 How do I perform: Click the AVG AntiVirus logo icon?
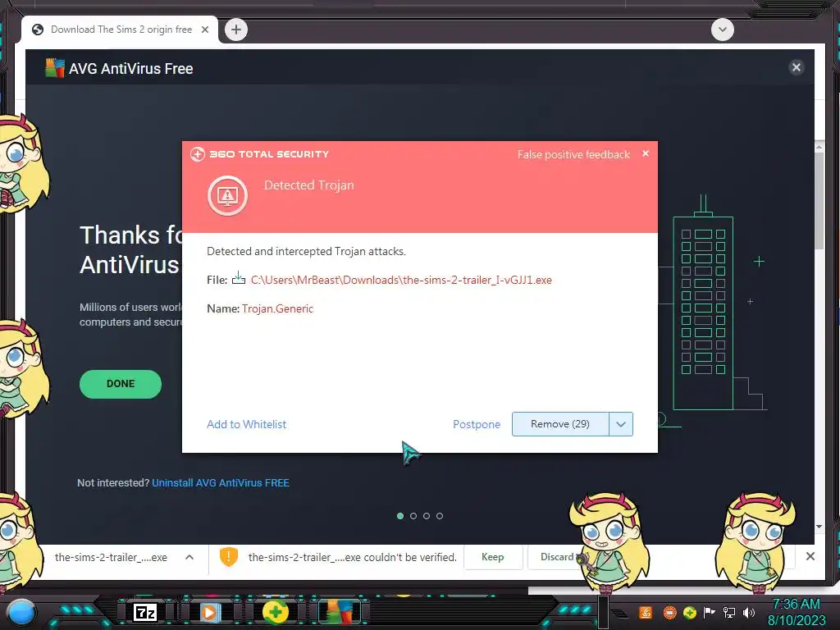click(x=55, y=68)
